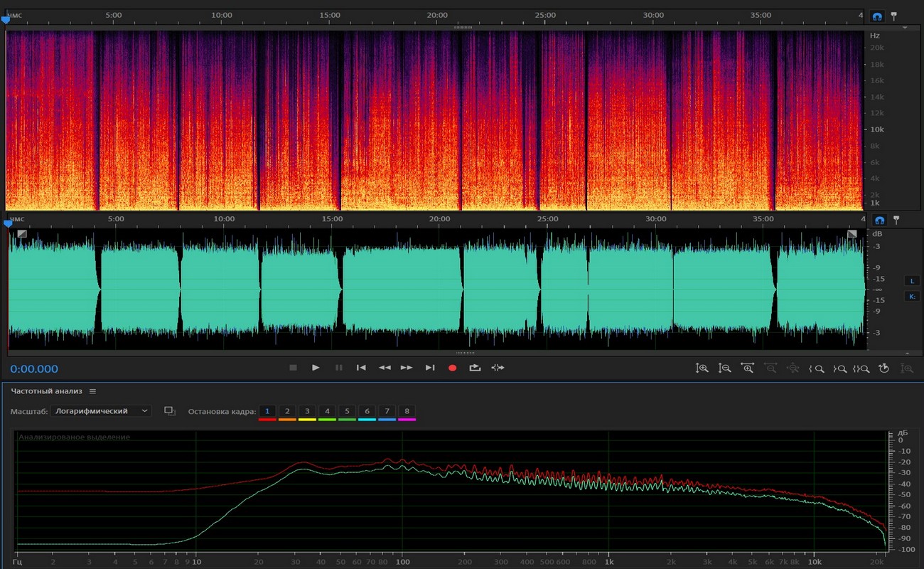Click the fade-in handle on the waveform
The width and height of the screenshot is (924, 569).
pos(22,233)
